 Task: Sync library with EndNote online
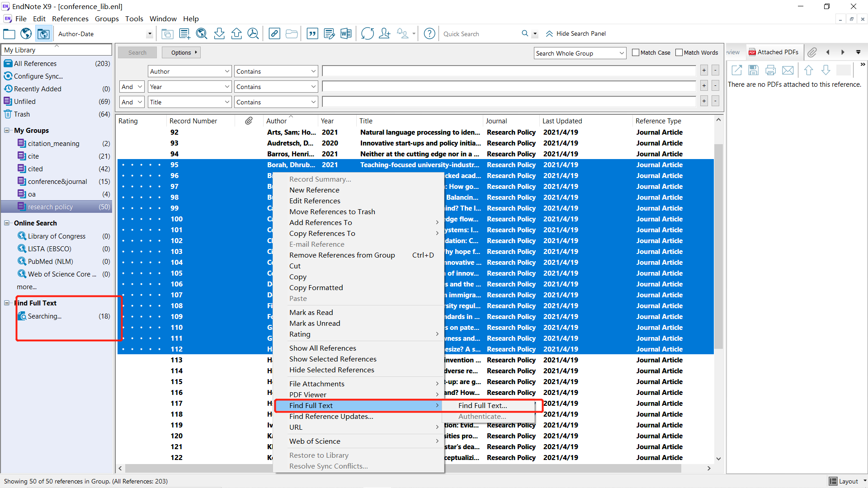coord(368,33)
